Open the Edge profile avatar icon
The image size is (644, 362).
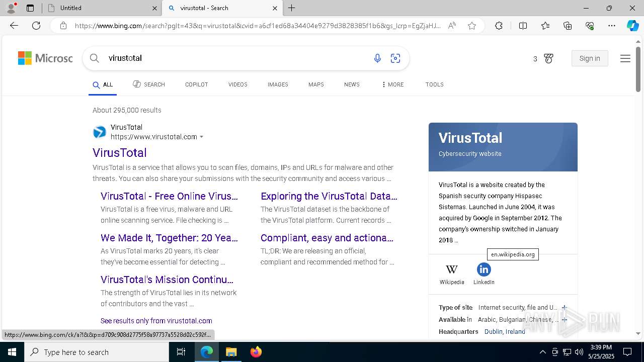pos(11,8)
